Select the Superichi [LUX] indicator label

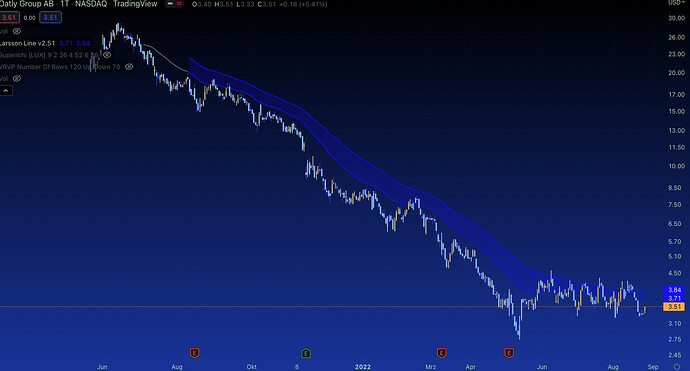click(49, 55)
